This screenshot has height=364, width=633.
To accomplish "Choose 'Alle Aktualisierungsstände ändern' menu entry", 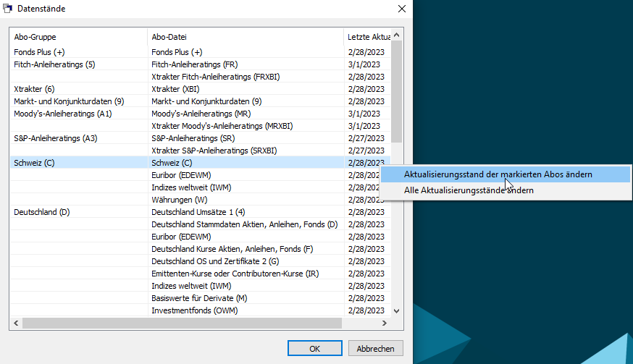I will pos(470,190).
